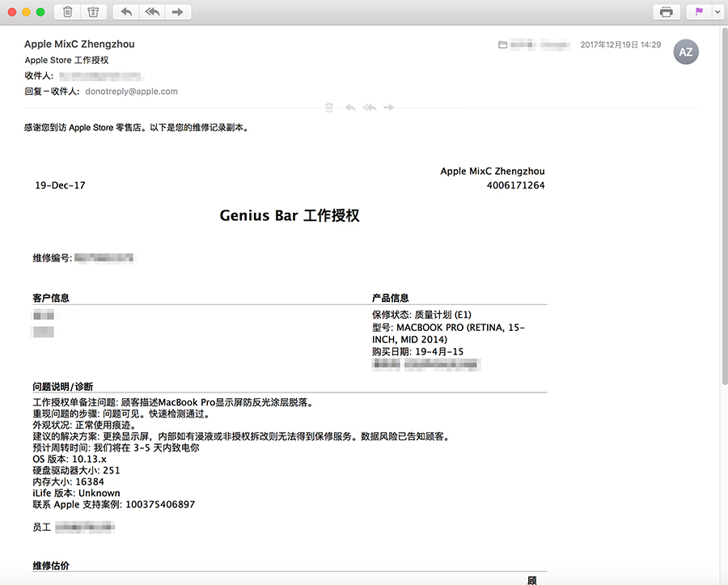Image resolution: width=728 pixels, height=585 pixels.
Task: Click the 'OS 版本: 10.13.x' line
Action: pos(70,459)
